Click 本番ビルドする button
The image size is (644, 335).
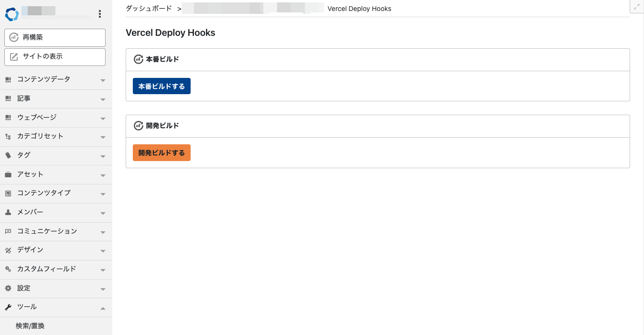click(161, 86)
